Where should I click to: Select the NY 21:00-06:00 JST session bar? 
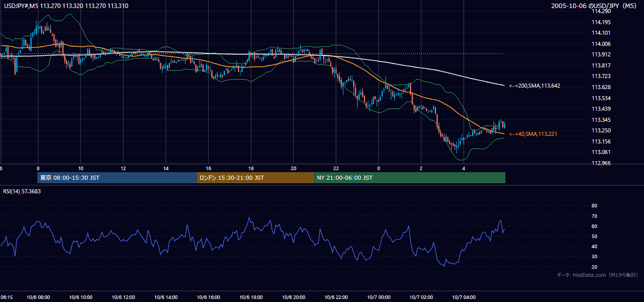pos(410,178)
